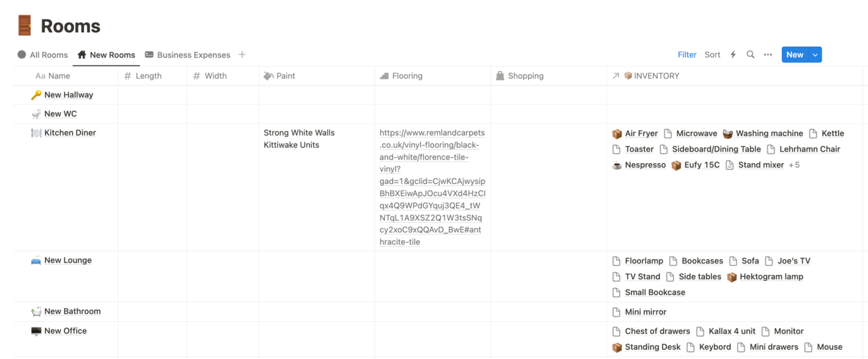Viewport: 868px width, 359px height.
Task: Click the Rooms door page icon
Action: coord(25,25)
